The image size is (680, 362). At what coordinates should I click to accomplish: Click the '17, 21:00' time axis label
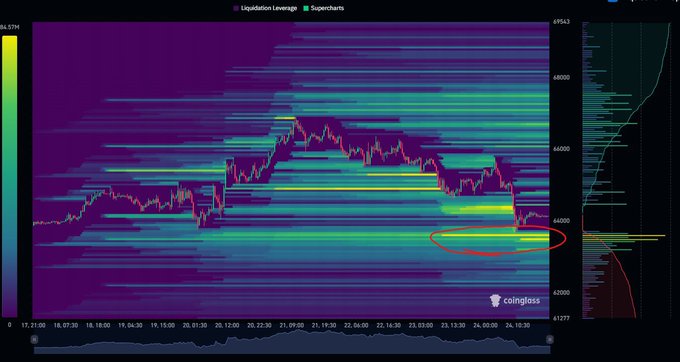point(33,325)
